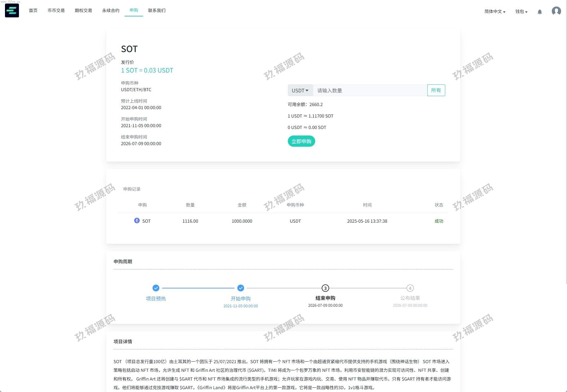Open the 简体中文 language dropdown

coord(495,11)
